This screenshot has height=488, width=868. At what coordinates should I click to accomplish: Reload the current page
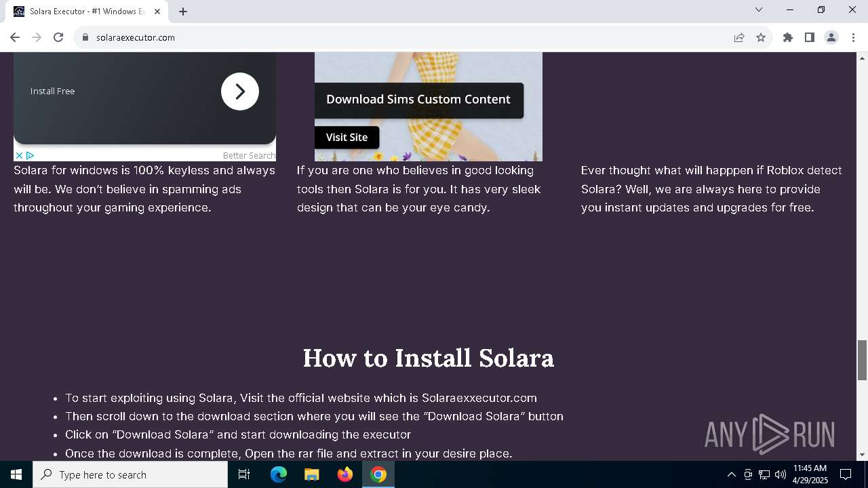pyautogui.click(x=58, y=37)
